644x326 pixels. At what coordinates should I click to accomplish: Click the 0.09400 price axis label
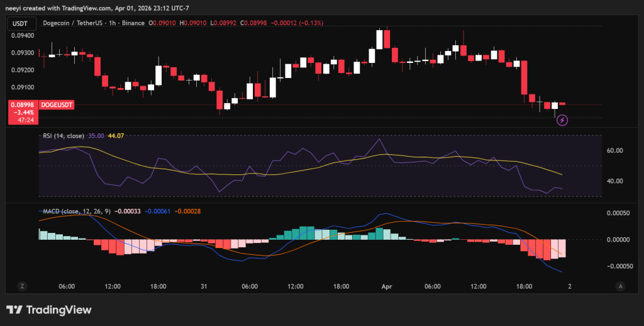click(x=22, y=36)
